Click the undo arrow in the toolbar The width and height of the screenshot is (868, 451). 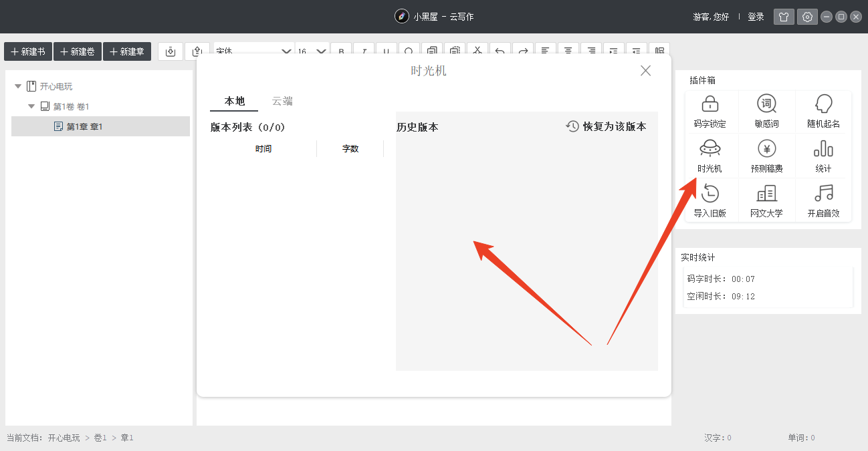pyautogui.click(x=500, y=51)
